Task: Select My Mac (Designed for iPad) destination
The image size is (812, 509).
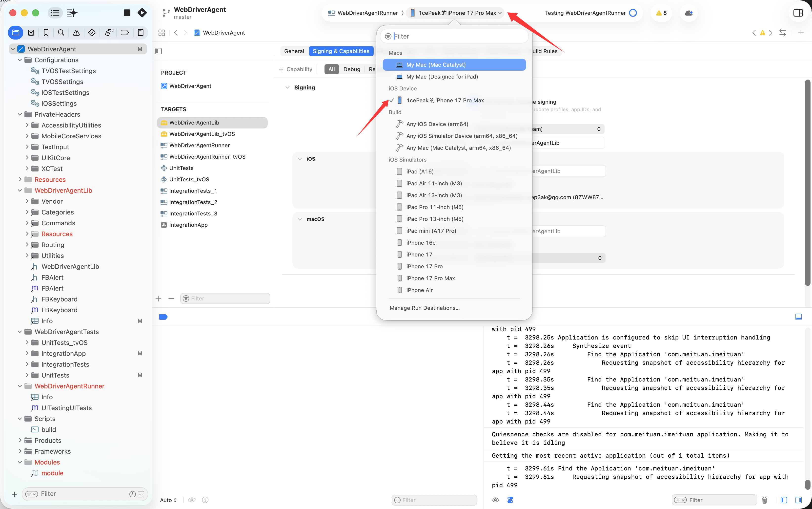Action: [x=442, y=77]
